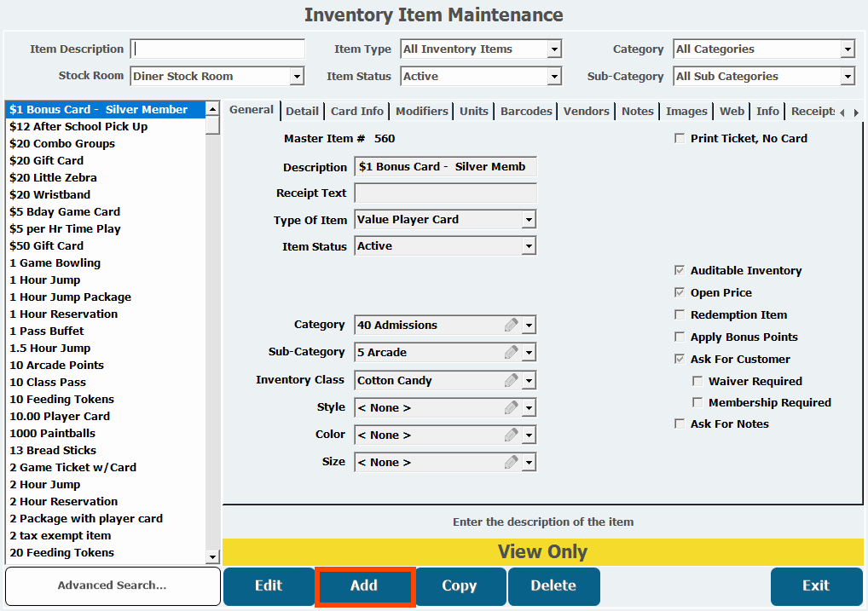Click the pencil icon in Style field
The width and height of the screenshot is (868, 611).
(x=511, y=407)
